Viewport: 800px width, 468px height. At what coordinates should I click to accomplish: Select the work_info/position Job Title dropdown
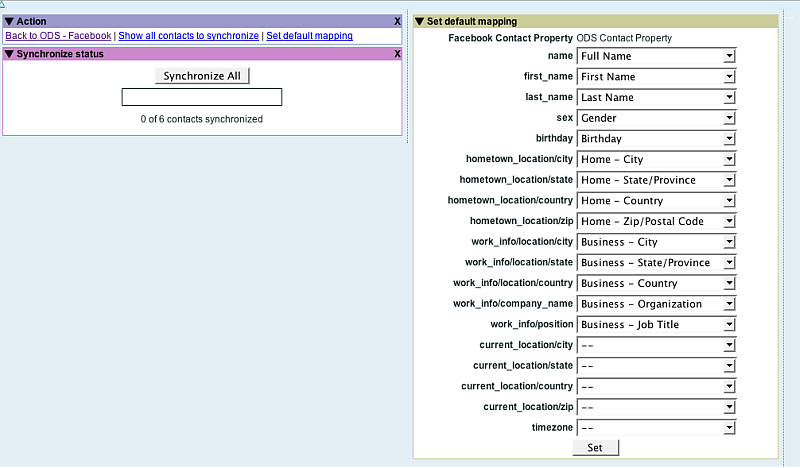click(x=656, y=325)
